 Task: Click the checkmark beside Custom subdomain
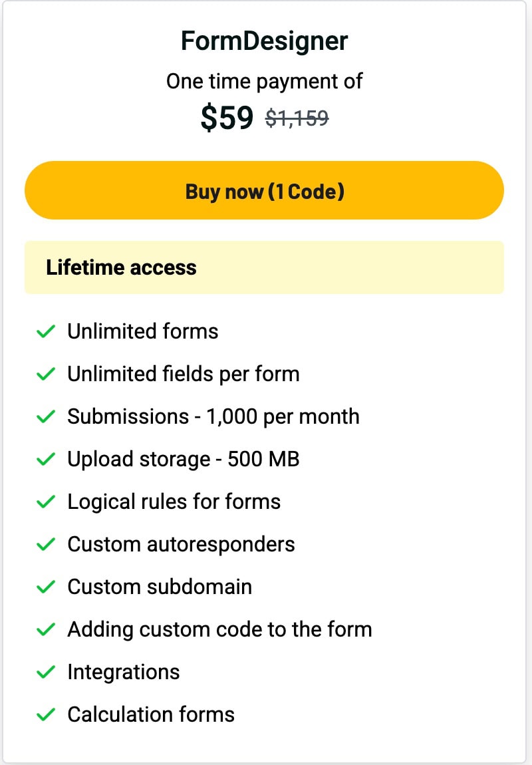click(45, 587)
